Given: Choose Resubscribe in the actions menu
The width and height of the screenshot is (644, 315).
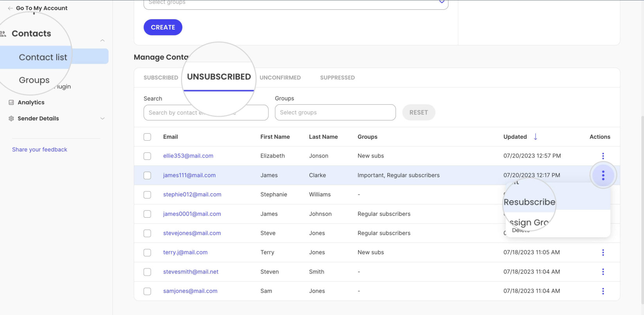Looking at the screenshot, I should coord(529,202).
